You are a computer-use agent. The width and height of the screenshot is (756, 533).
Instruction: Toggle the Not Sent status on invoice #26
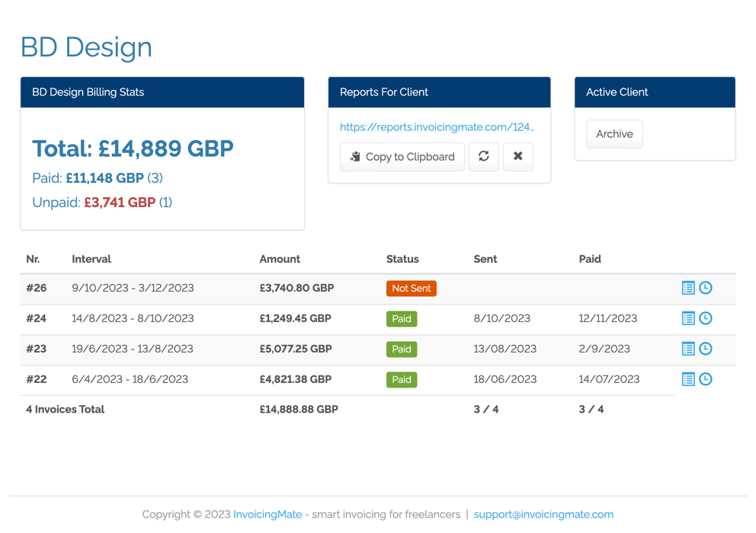click(x=411, y=289)
